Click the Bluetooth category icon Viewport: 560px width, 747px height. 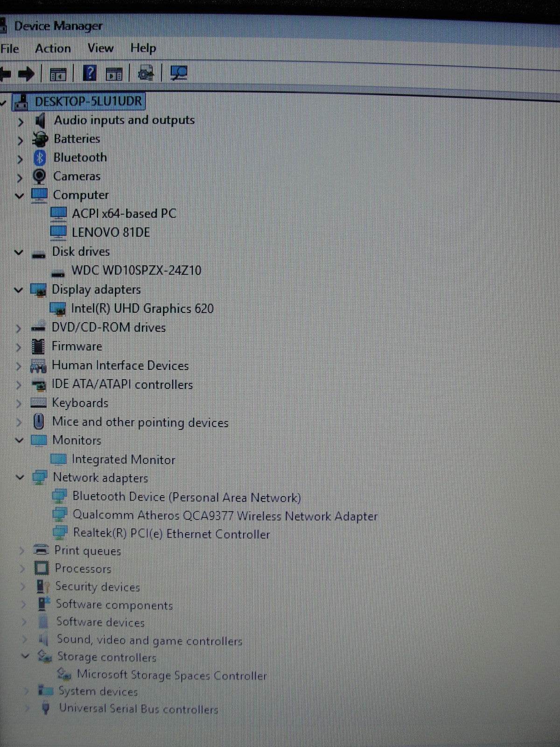click(40, 158)
